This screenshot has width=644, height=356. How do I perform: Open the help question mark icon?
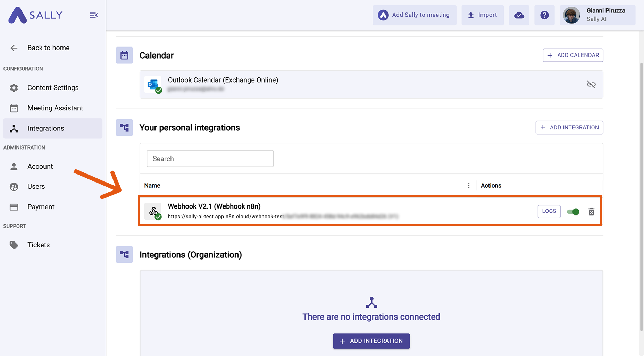[x=544, y=15]
